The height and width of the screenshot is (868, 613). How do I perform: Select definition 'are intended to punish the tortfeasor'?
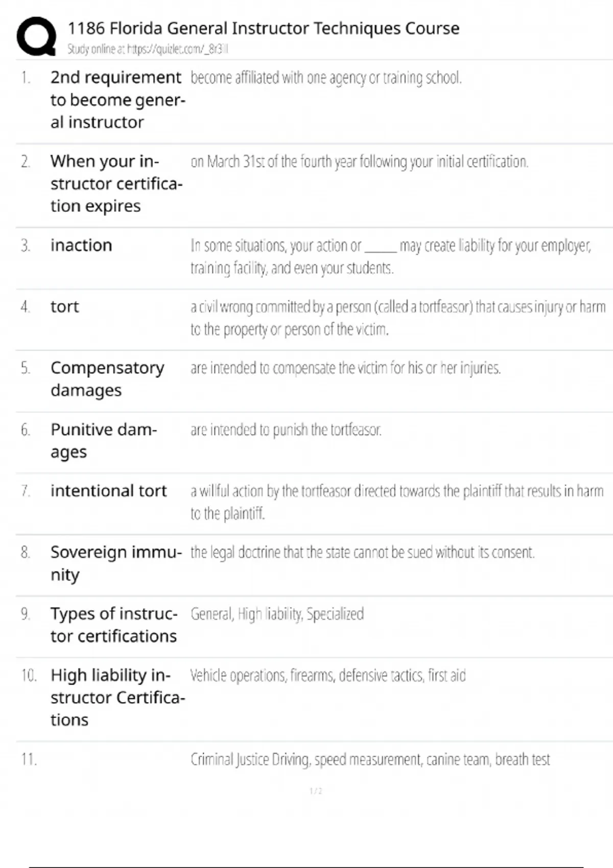pyautogui.click(x=286, y=430)
